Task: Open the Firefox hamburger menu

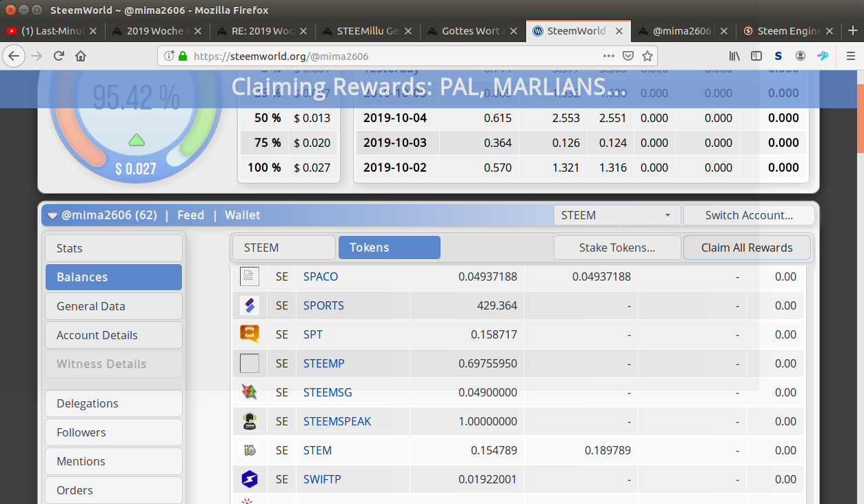Action: (850, 56)
